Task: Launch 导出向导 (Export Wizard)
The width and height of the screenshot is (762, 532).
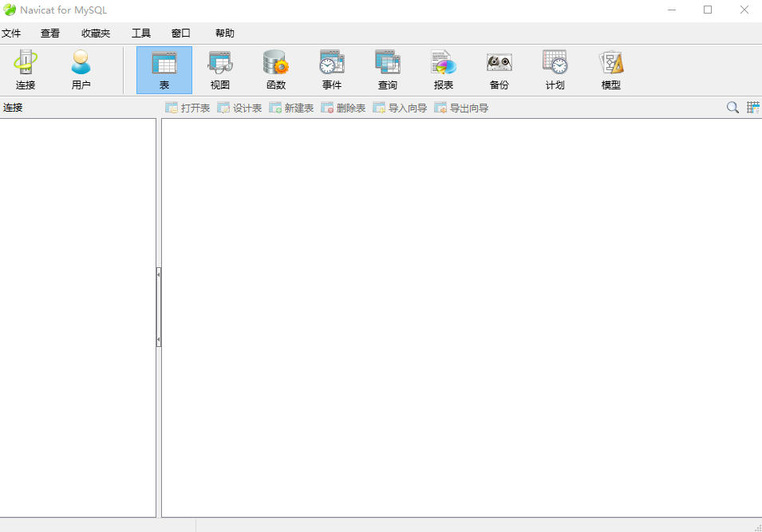Action: tap(461, 108)
